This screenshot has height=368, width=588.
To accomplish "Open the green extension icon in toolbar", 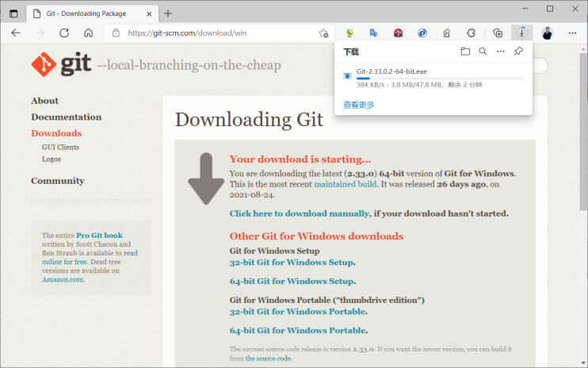I will tap(349, 33).
